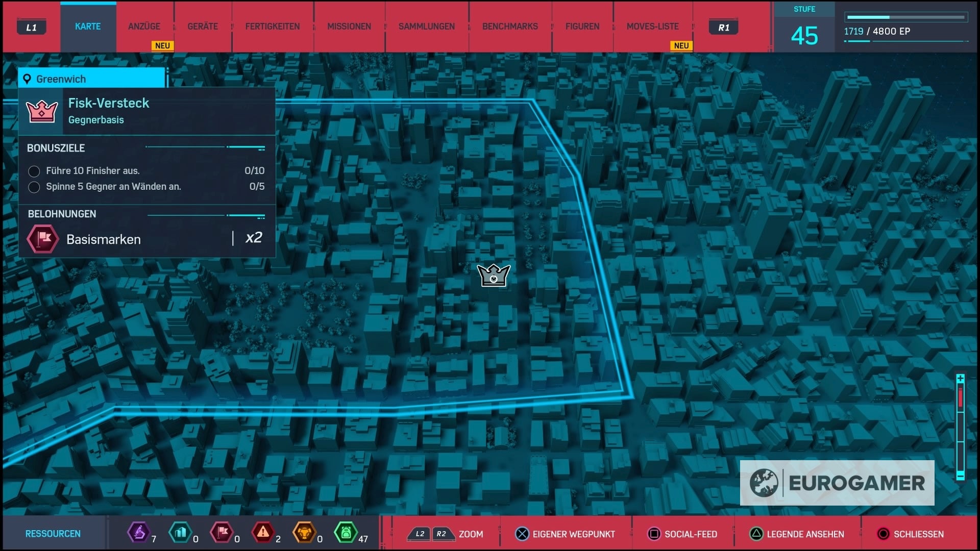The height and width of the screenshot is (551, 980).
Task: Click SCHLIESSEN to close the map
Action: 919,534
